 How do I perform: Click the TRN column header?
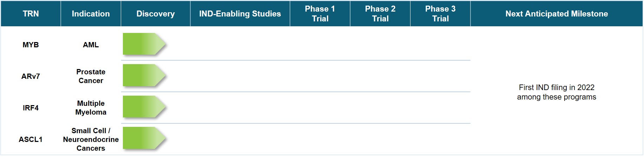click(31, 14)
